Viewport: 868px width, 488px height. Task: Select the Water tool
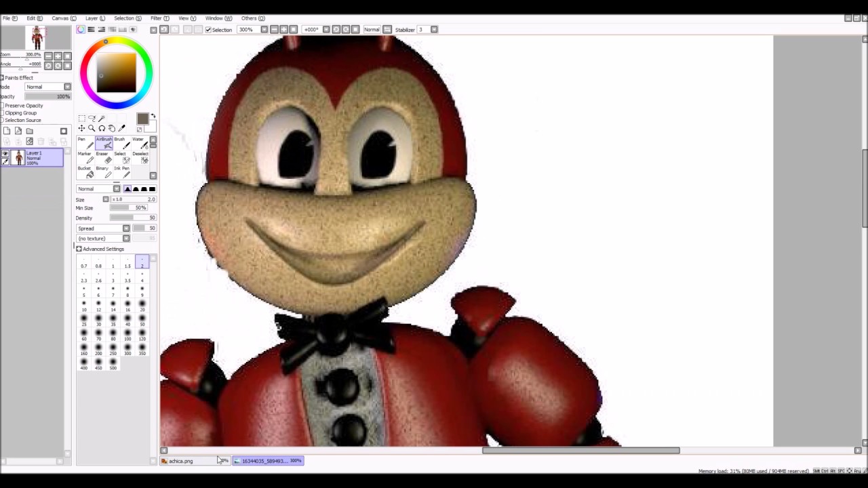[140, 143]
